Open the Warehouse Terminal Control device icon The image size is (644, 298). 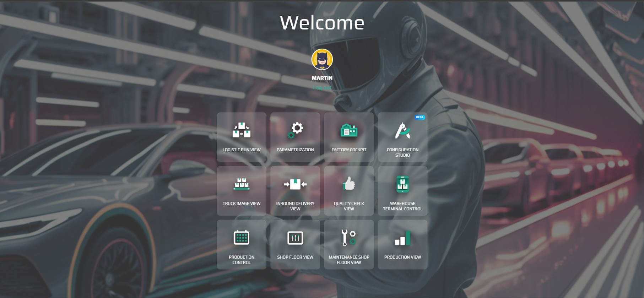(402, 184)
